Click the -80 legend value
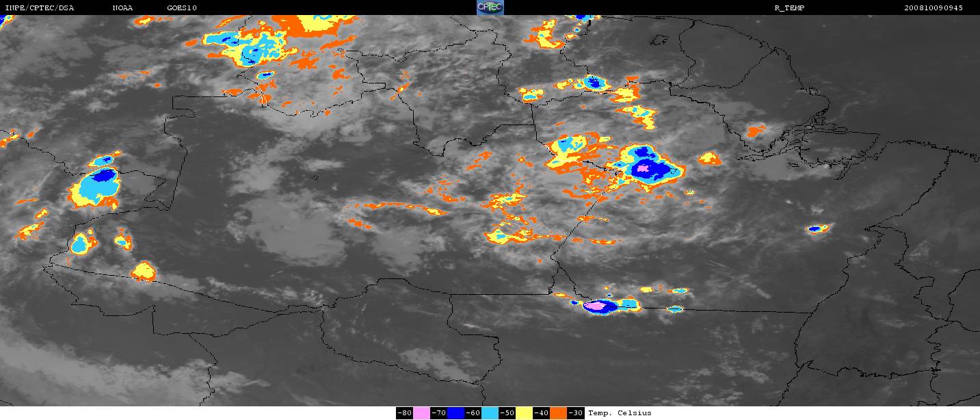The image size is (980, 420). tap(404, 413)
